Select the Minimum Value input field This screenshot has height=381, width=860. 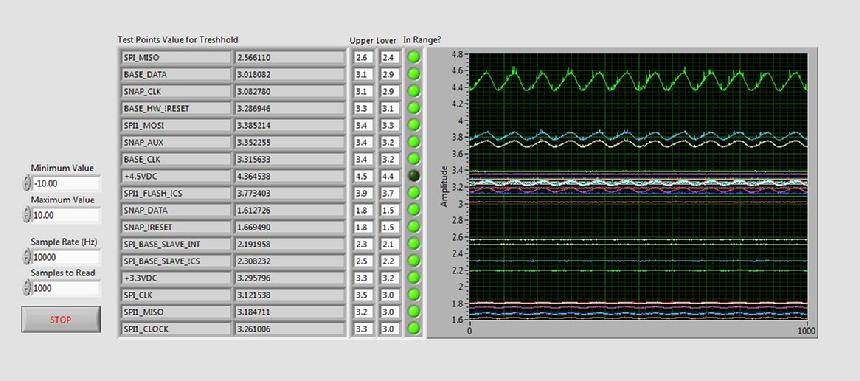(66, 184)
